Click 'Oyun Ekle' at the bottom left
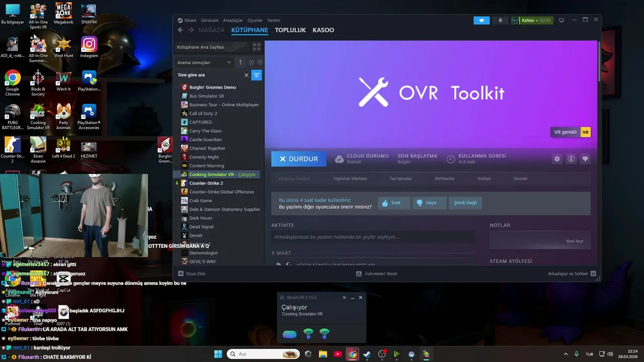The image size is (644, 362). [x=192, y=274]
